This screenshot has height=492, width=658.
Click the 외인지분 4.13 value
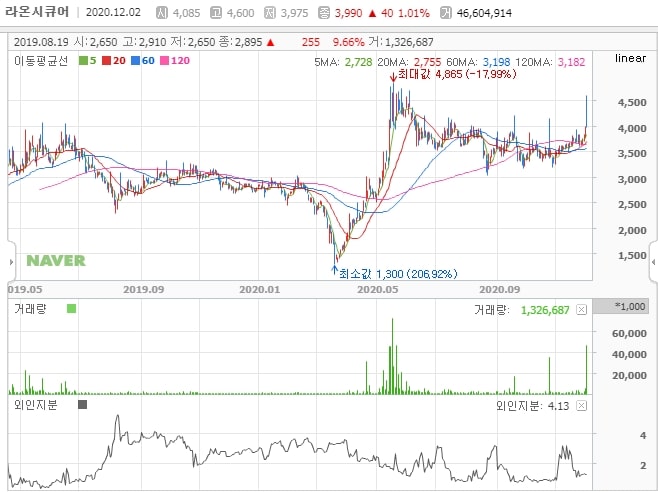[558, 406]
